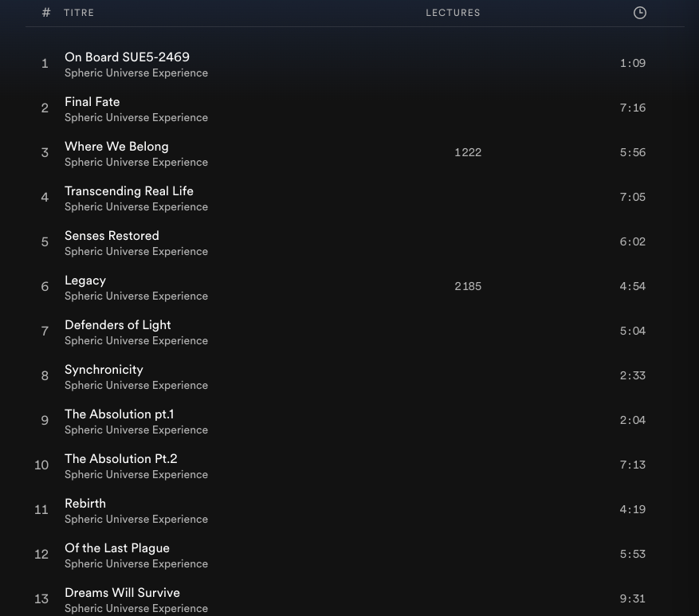Click the clock duration column icon
699x616 pixels.
[x=640, y=13]
